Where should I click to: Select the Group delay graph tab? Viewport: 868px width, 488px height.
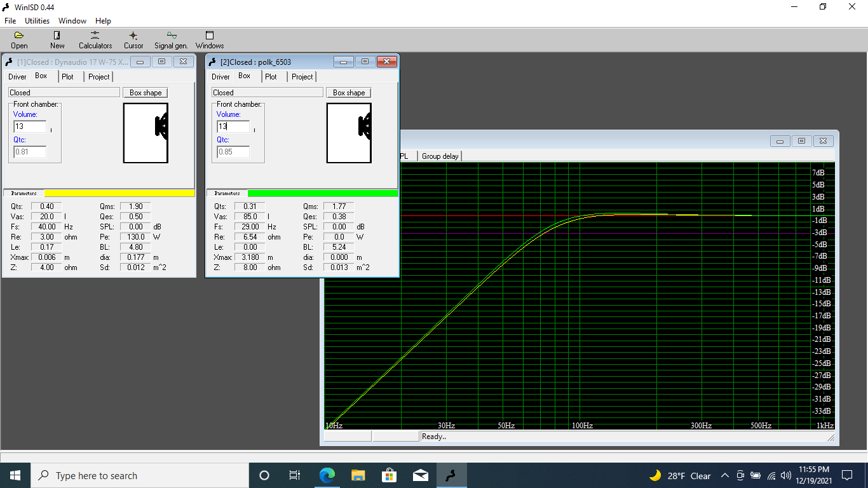coord(440,156)
